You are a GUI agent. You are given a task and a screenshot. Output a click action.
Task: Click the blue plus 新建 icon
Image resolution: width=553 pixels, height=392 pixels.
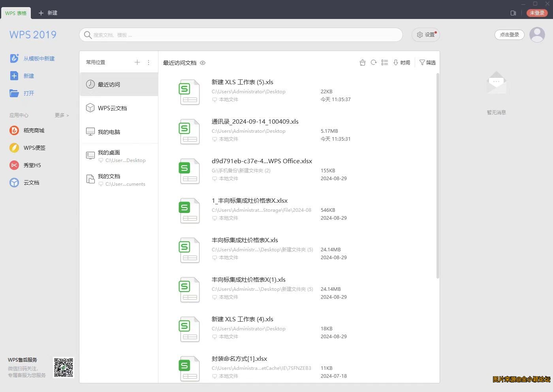coord(14,76)
